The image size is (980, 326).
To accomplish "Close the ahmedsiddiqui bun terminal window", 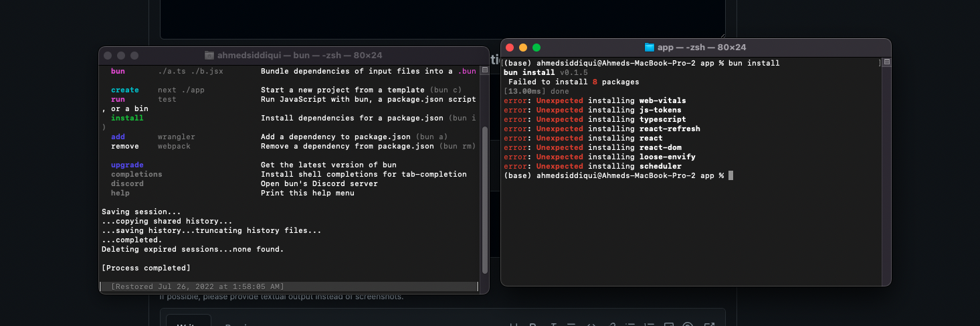I will tap(108, 56).
